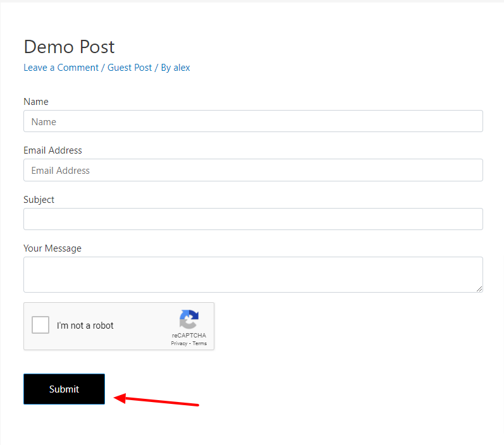Click into the Email Address field
Viewport: 504px width, 445px height.
pos(253,170)
